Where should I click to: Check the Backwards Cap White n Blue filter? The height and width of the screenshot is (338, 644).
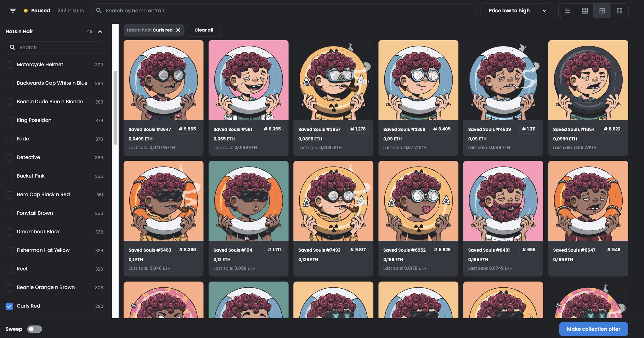coord(9,83)
